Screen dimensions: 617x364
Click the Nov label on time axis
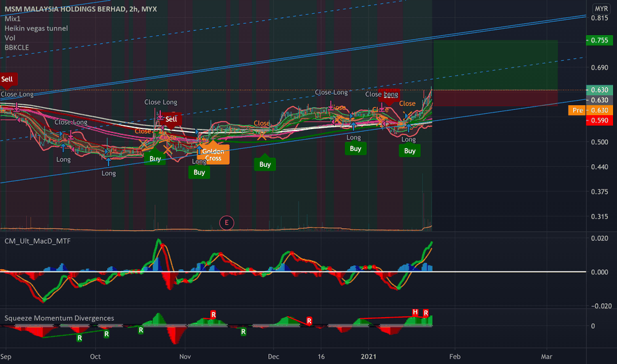(185, 357)
